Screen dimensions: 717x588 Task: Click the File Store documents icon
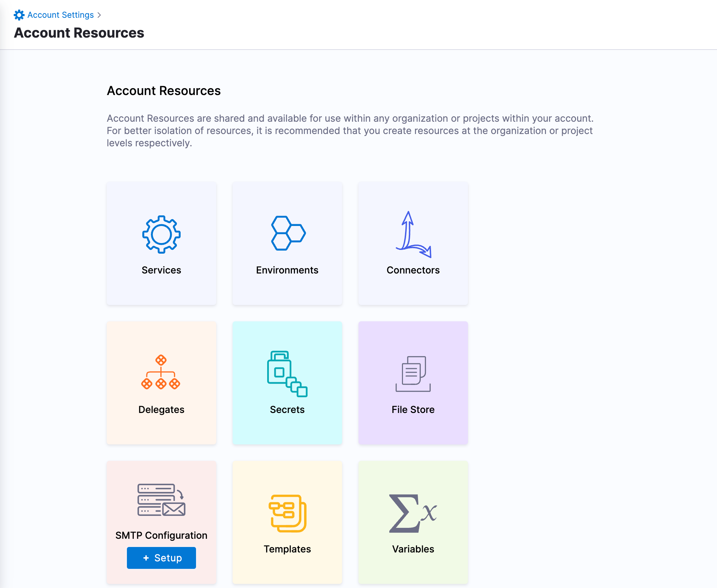click(413, 374)
